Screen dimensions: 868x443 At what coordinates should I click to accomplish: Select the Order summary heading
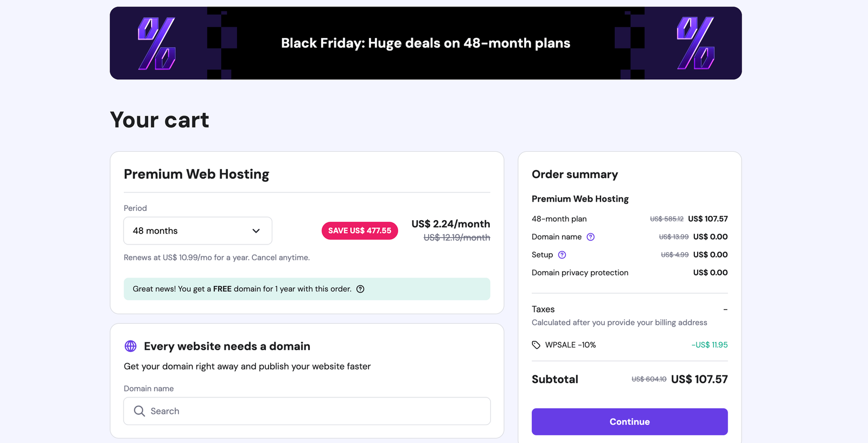pyautogui.click(x=575, y=174)
